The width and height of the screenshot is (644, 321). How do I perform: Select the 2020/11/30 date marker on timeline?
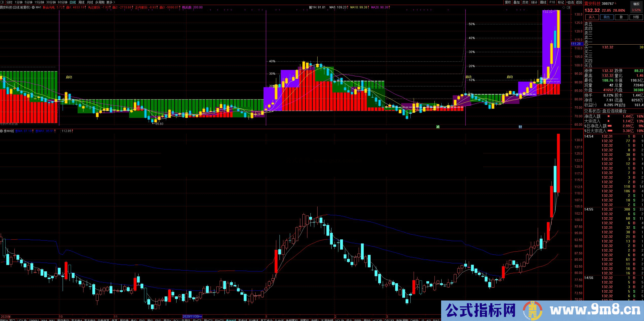[x=192, y=316]
